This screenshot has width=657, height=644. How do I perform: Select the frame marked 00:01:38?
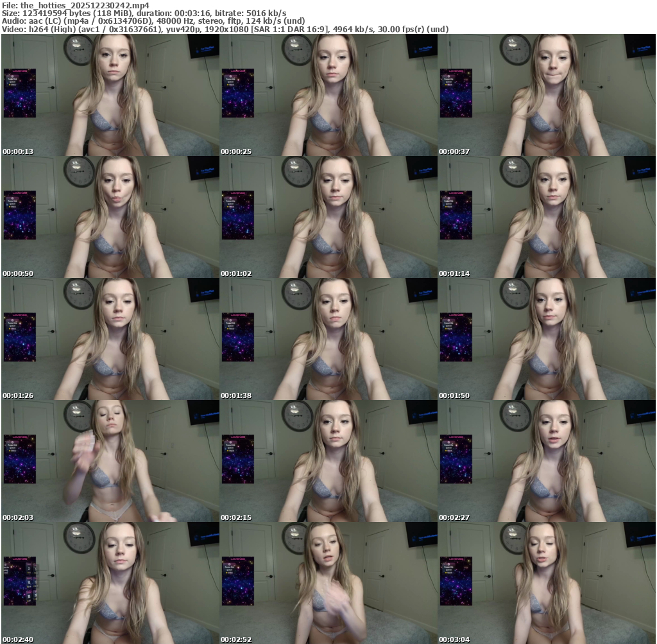coord(328,339)
